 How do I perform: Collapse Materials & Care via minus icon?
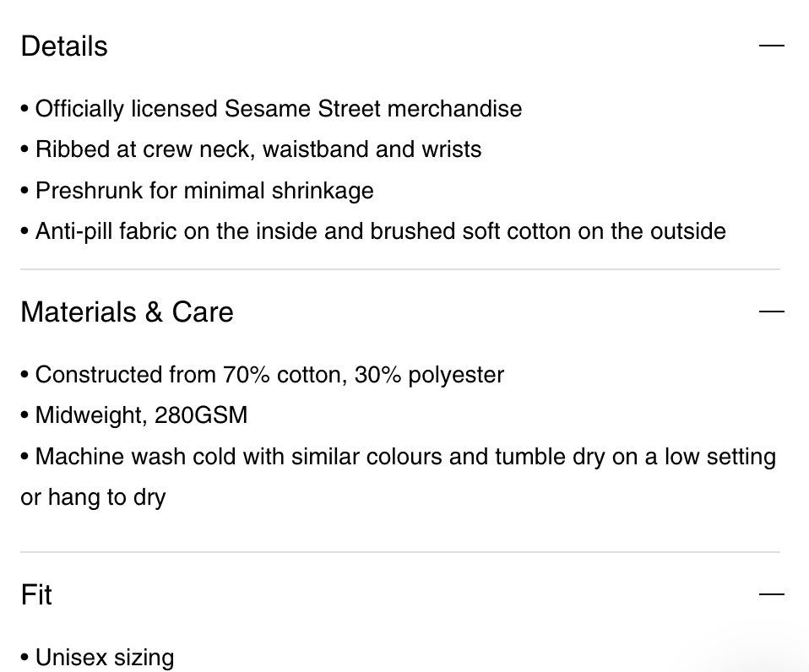click(x=771, y=312)
